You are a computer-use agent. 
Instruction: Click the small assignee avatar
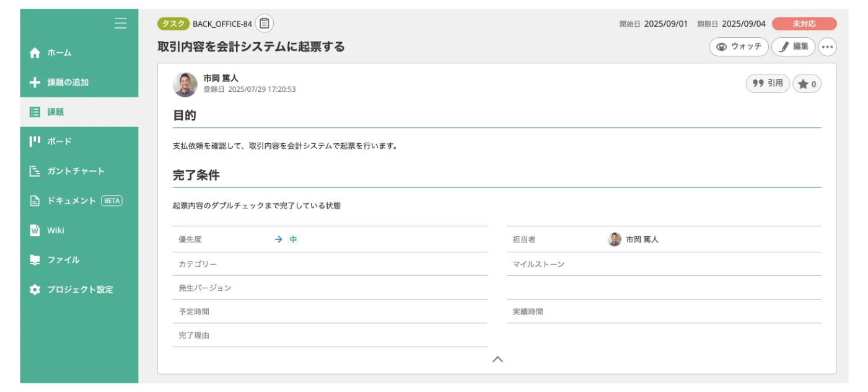[615, 239]
